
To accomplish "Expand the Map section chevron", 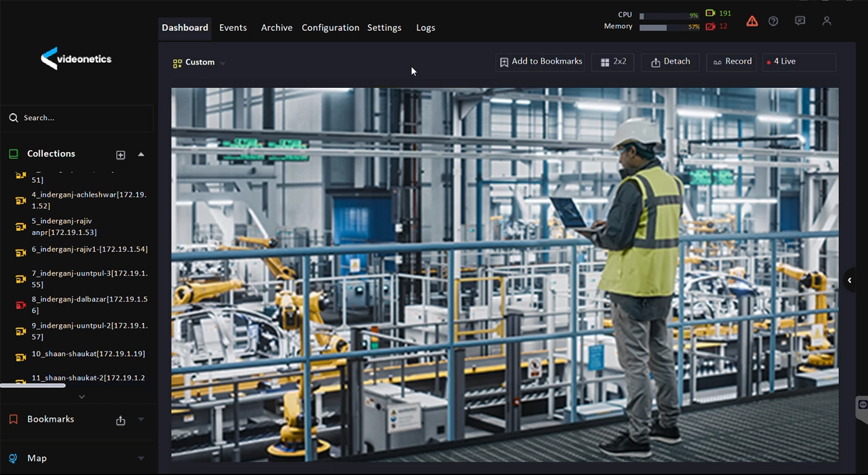I will pos(141,458).
